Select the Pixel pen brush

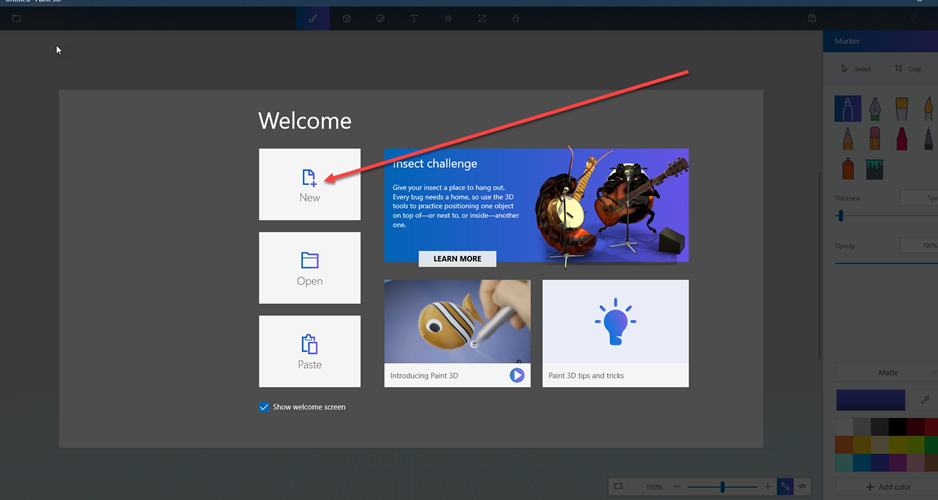[x=929, y=139]
